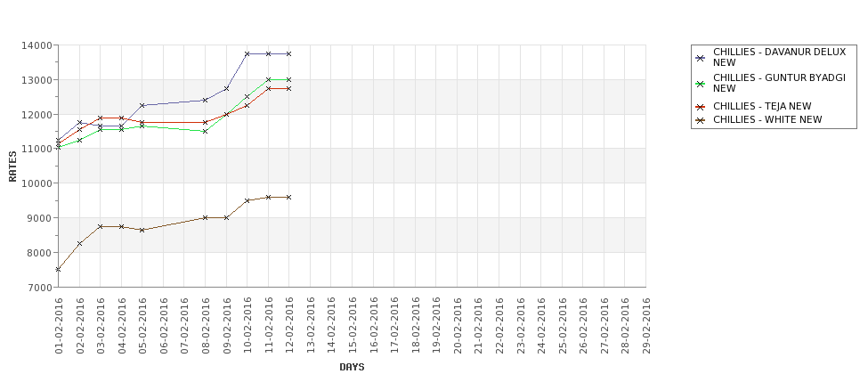Click the 01-02-2016 date label
This screenshot has height=382, width=868.
(59, 326)
